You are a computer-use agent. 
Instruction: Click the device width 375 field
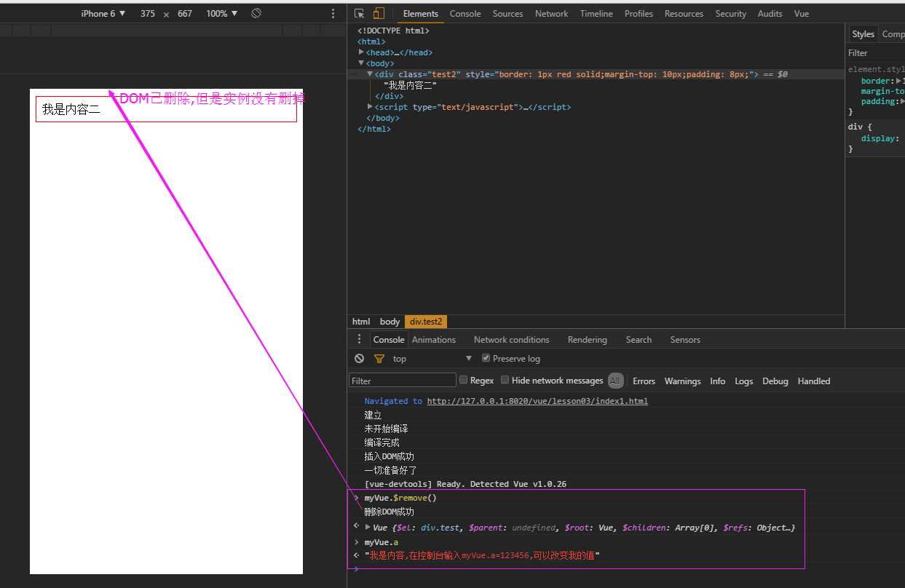point(148,14)
